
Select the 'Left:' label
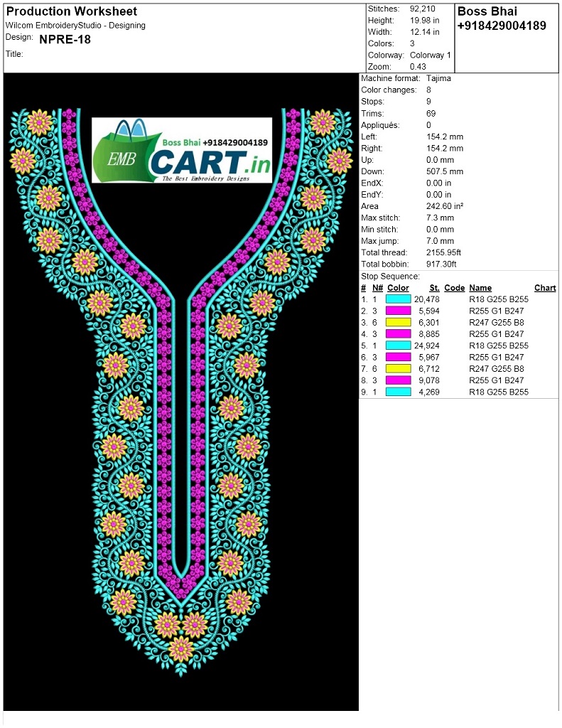369,137
